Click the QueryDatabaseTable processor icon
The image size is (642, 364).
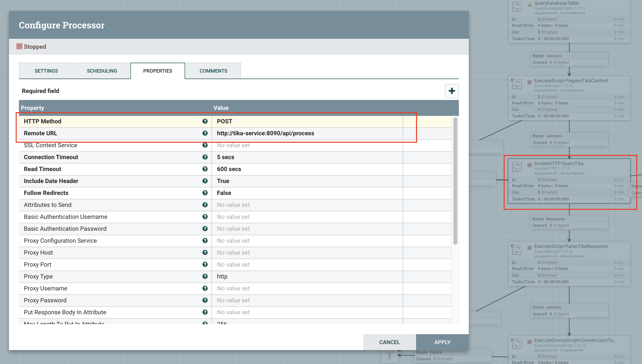click(517, 6)
